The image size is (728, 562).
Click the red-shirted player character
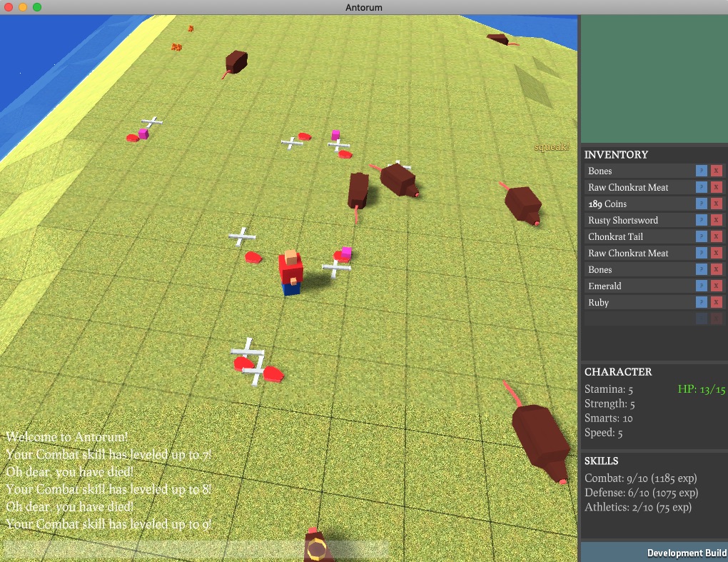coord(290,271)
